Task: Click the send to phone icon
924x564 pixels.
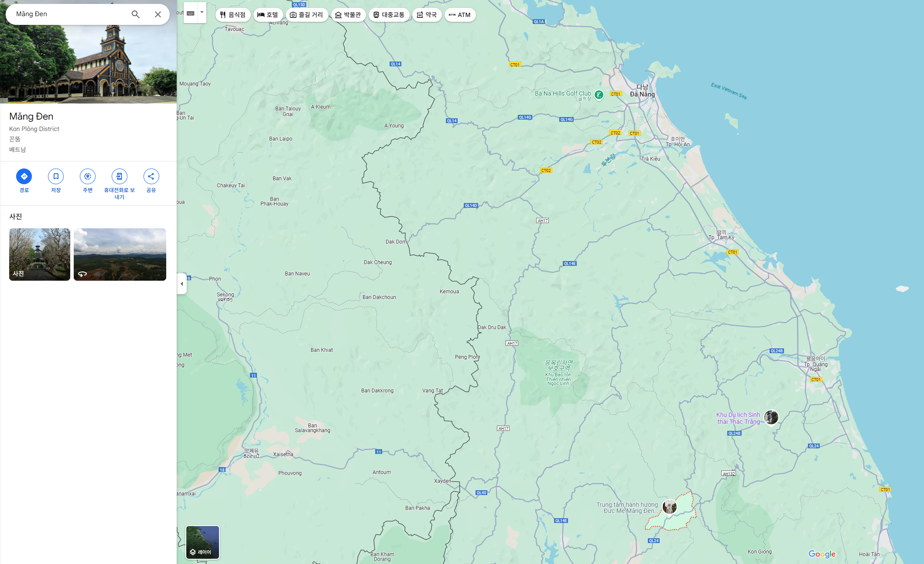Action: pos(119,176)
